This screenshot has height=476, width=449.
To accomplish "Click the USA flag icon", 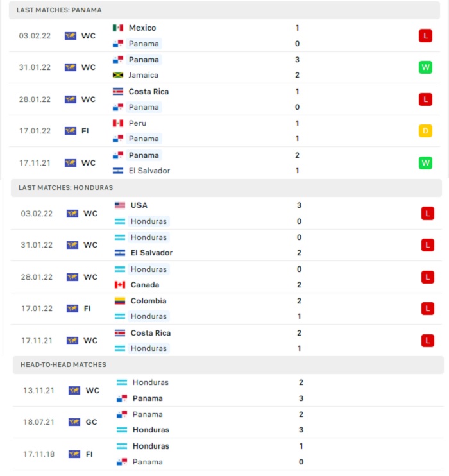I will point(120,205).
